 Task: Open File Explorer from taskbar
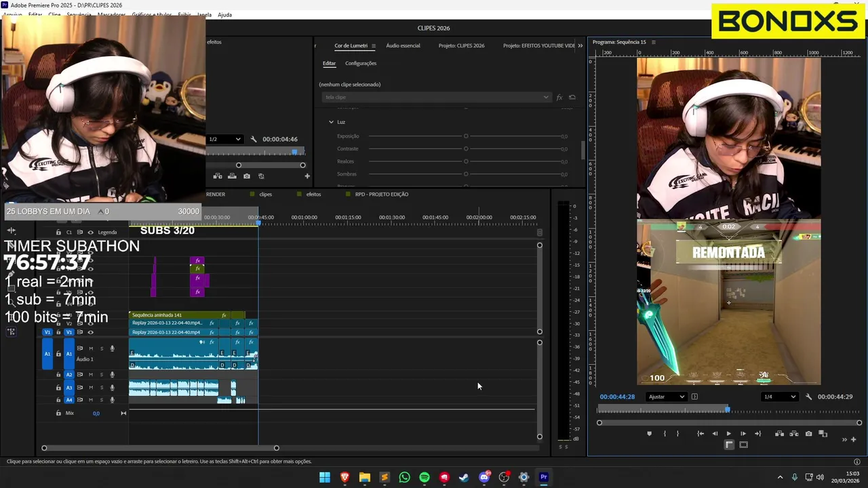coord(365,477)
